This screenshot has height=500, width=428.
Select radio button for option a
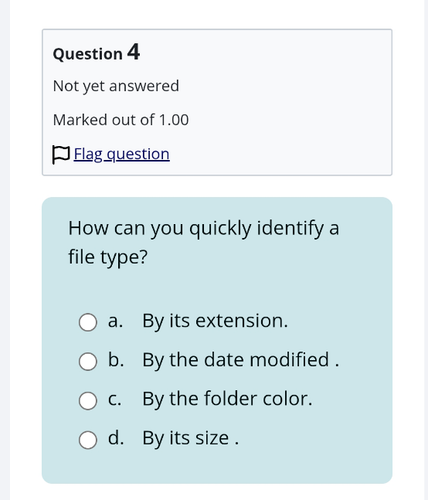pos(88,322)
